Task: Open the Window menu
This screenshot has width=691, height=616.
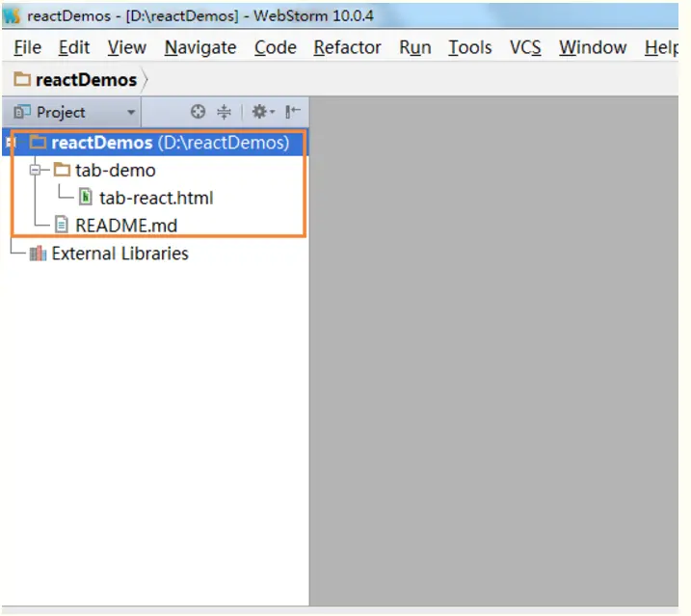Action: point(593,47)
